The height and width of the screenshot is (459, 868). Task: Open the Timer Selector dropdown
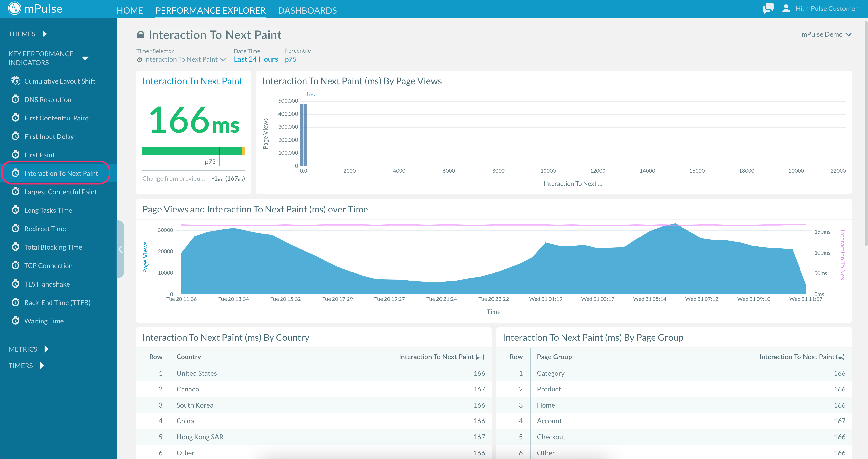[x=223, y=59]
